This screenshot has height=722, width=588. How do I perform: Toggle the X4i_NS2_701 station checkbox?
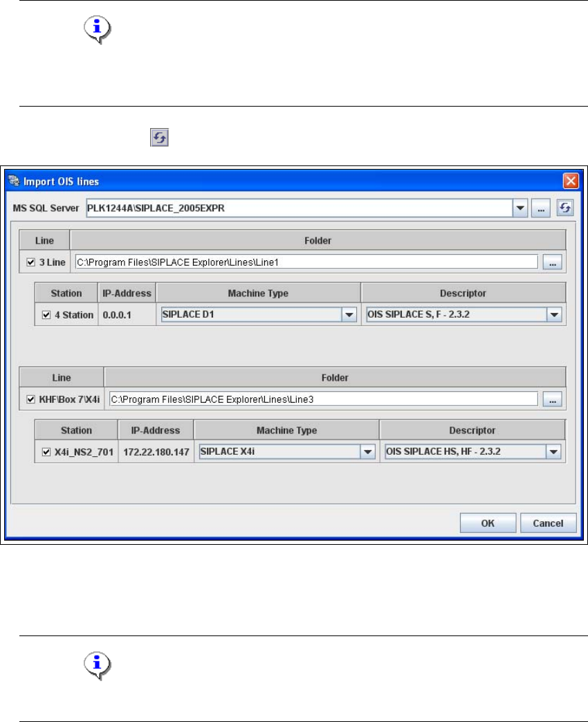(x=46, y=452)
